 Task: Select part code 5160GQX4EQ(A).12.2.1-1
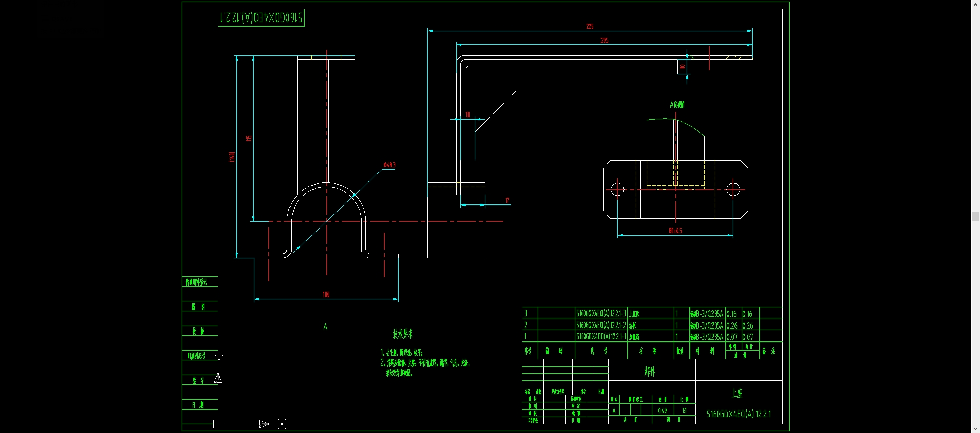point(601,337)
